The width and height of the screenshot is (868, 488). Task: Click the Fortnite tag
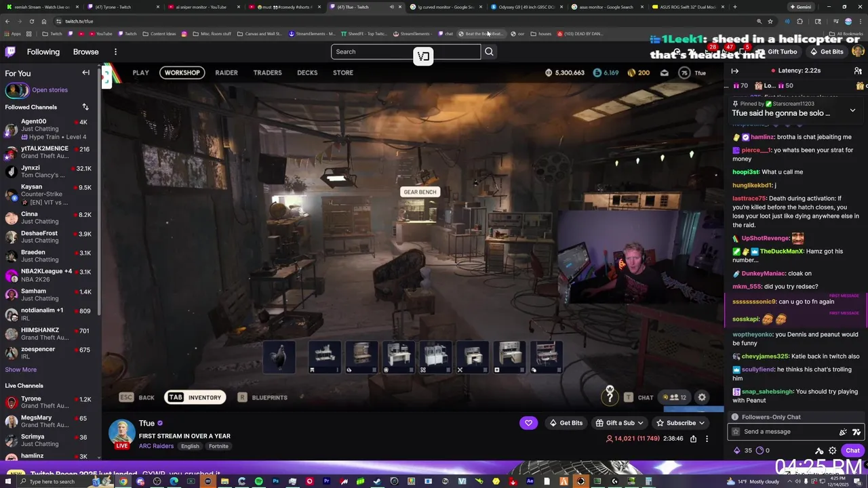click(x=218, y=447)
